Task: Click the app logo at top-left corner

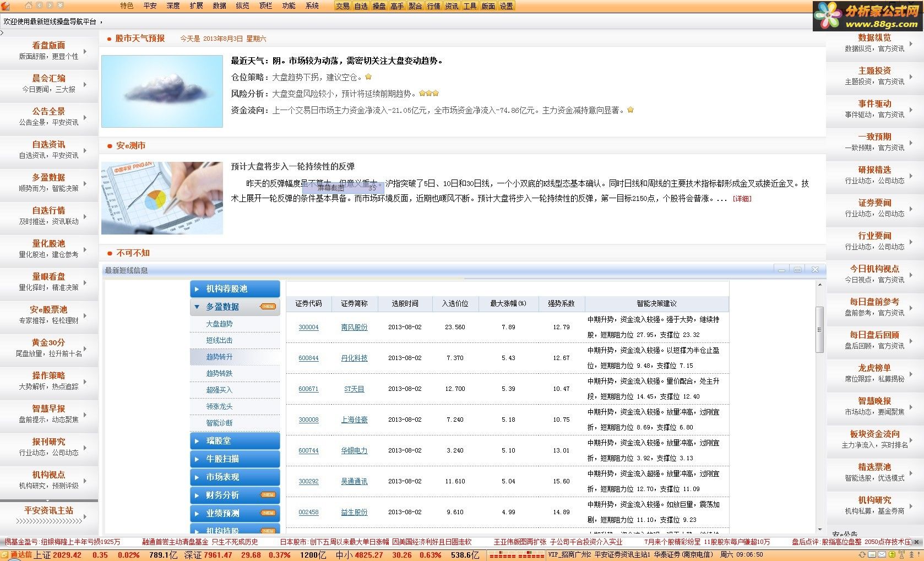Action: coord(5,6)
